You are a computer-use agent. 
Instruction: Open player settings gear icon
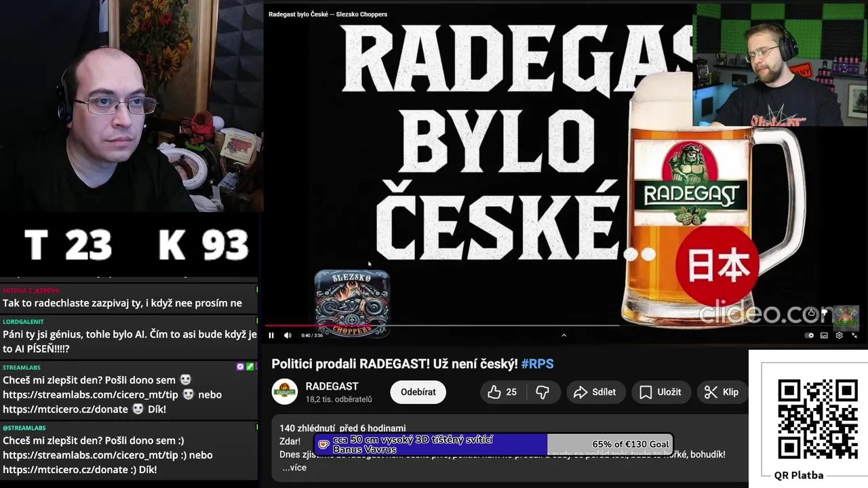tap(840, 335)
